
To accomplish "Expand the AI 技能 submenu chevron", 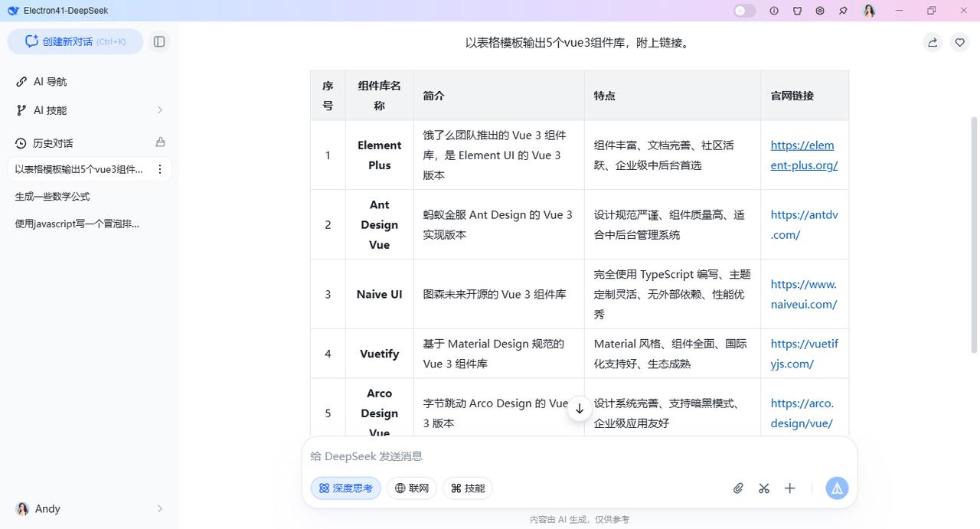I will click(x=160, y=110).
